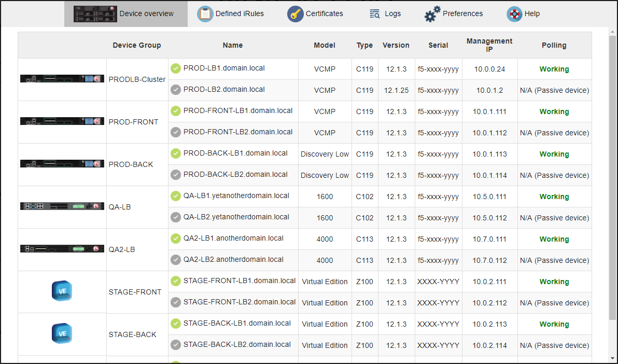Open the Preferences tab
Screen dimensions: 618x364
point(454,14)
